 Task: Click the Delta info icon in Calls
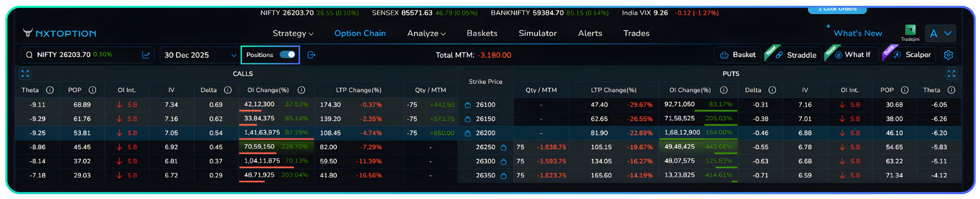coord(228,90)
